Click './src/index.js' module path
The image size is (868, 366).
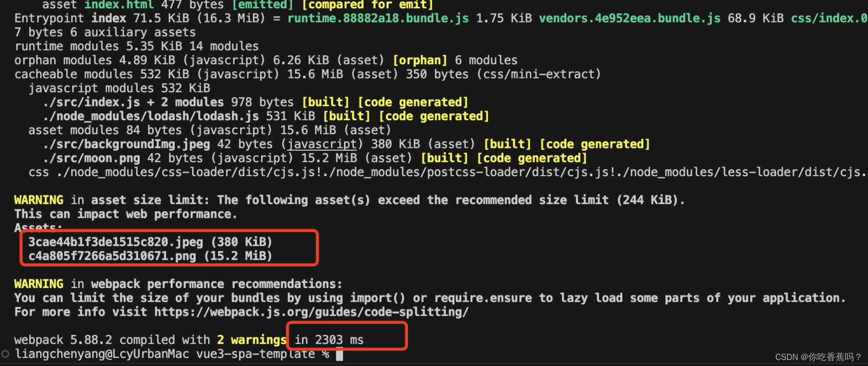[x=91, y=102]
